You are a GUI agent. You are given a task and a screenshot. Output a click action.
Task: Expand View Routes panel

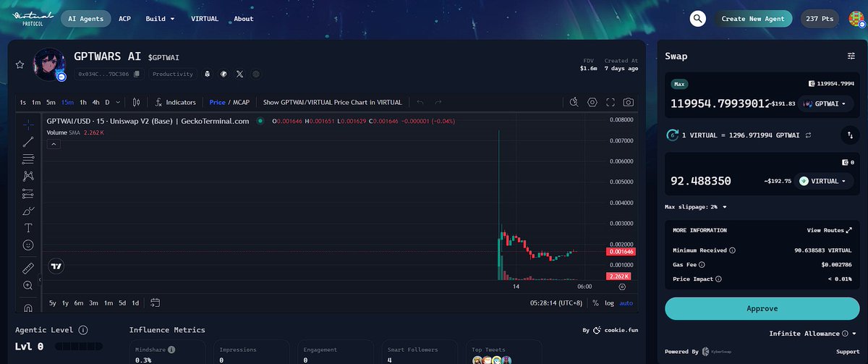(x=829, y=230)
